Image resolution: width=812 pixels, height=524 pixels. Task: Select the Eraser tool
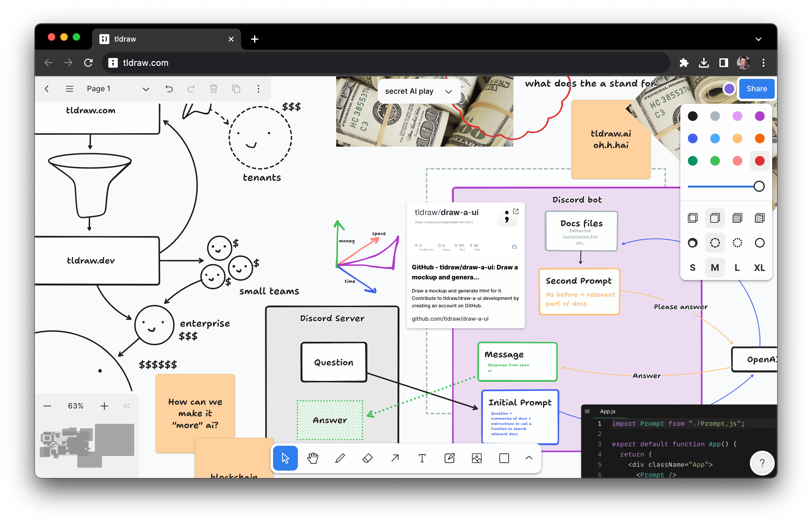(368, 458)
